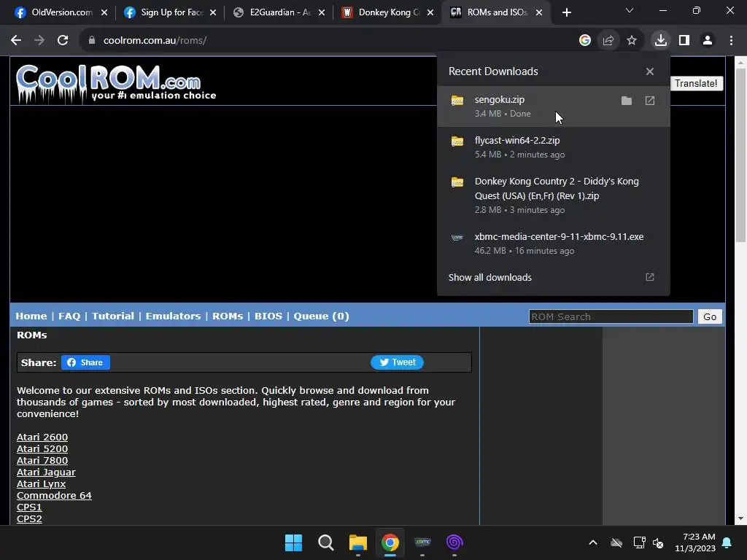Show sengoku.zip in its folder
The width and height of the screenshot is (747, 560).
[x=627, y=101]
